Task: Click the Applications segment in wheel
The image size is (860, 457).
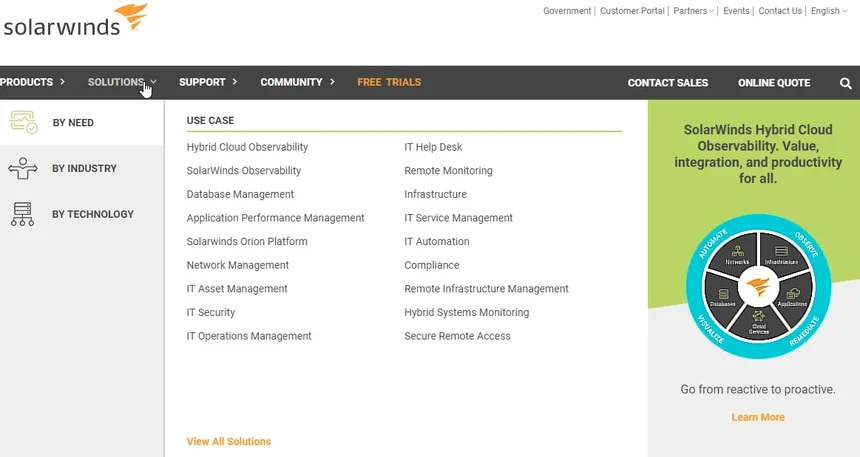Action: coord(793,297)
